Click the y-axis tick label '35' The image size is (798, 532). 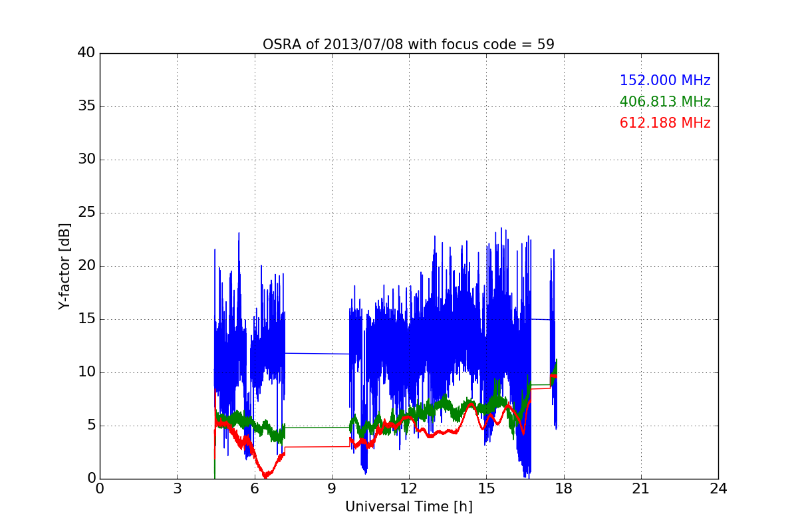pos(86,106)
